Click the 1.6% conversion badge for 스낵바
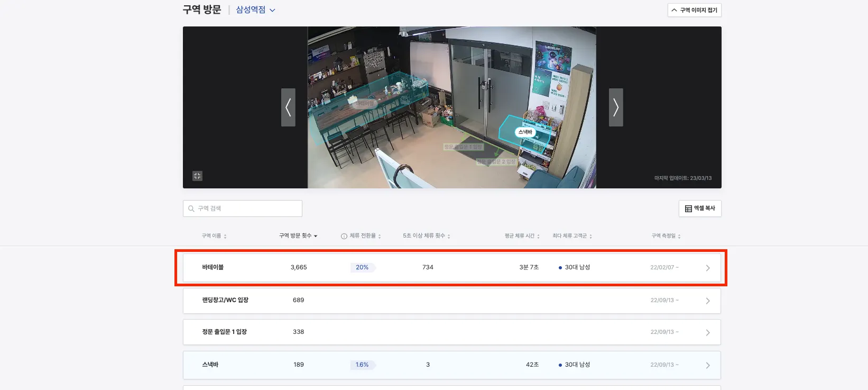 tap(363, 365)
